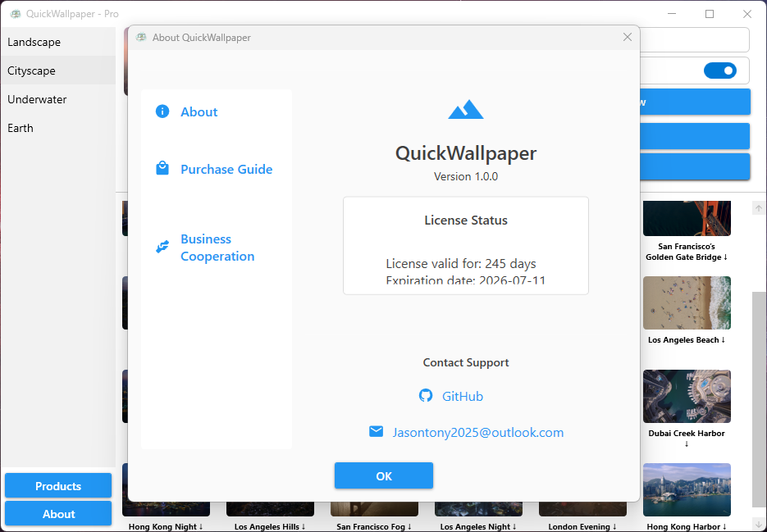767x532 pixels.
Task: Click the San Francisco's Golden Gate Bridge label
Action: [x=687, y=252]
